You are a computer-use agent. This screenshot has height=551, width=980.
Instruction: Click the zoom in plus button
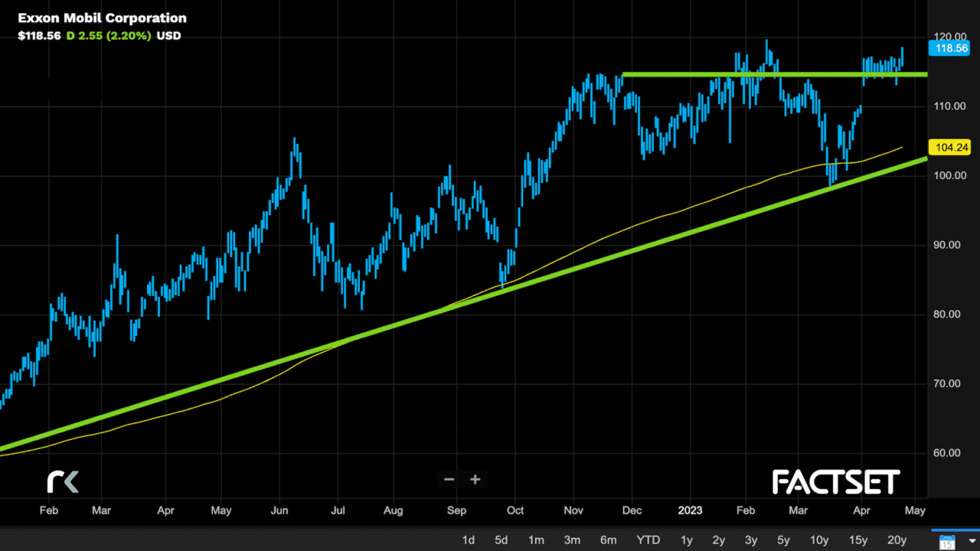coord(475,480)
